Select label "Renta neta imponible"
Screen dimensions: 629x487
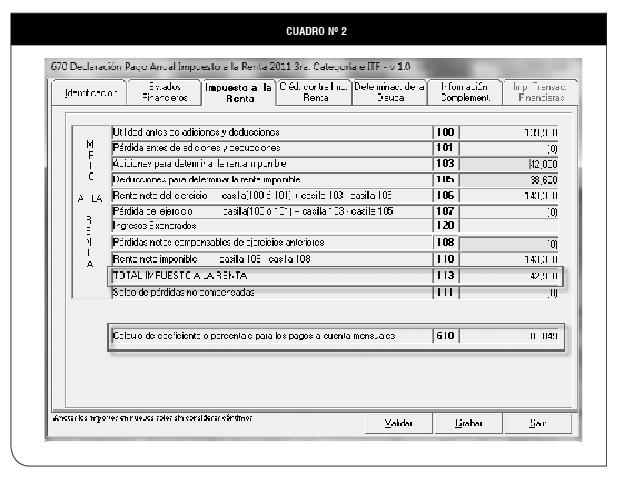[155, 260]
